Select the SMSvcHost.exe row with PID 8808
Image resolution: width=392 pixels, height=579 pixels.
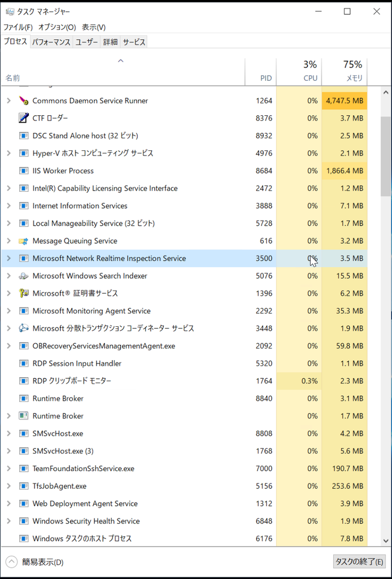click(x=184, y=434)
